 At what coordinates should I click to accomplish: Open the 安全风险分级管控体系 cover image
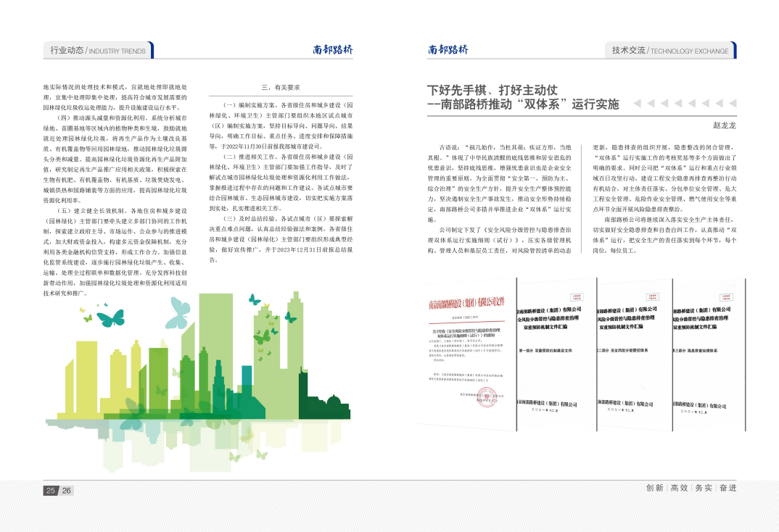635,354
